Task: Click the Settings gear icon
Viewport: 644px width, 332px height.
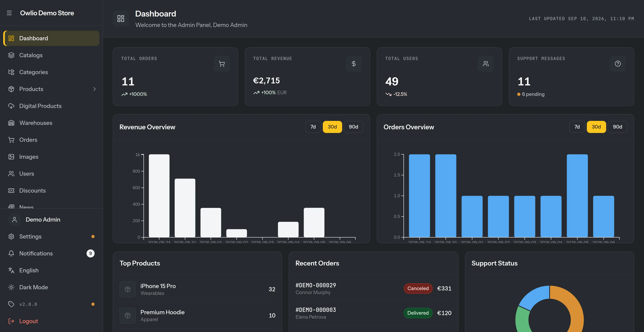Action: point(11,237)
